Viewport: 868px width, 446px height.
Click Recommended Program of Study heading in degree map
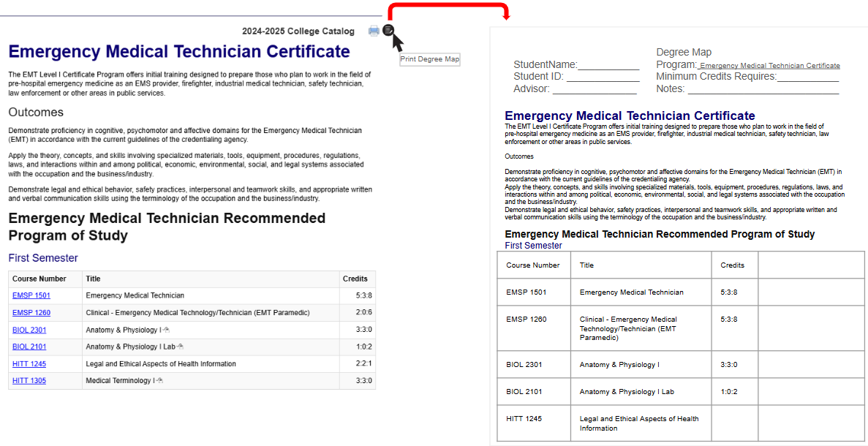click(x=660, y=234)
